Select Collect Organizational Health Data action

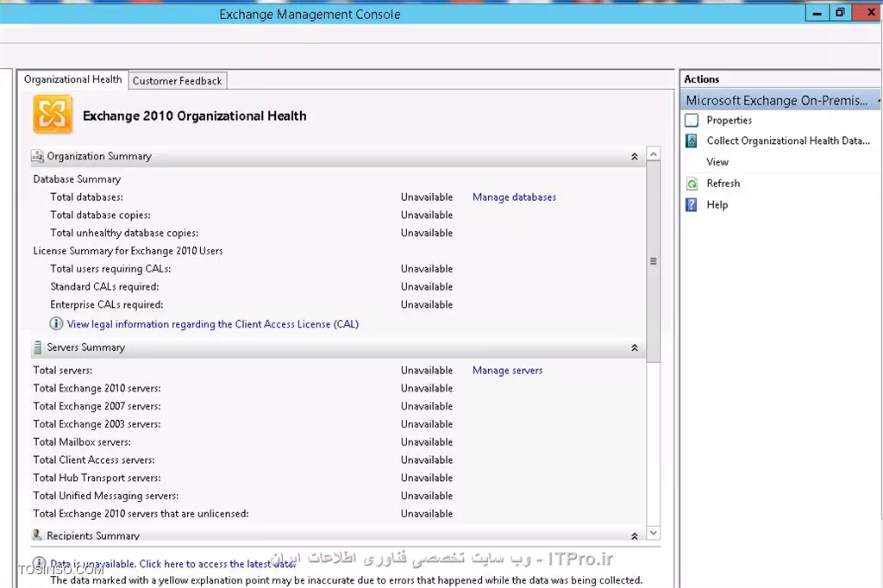pyautogui.click(x=788, y=141)
